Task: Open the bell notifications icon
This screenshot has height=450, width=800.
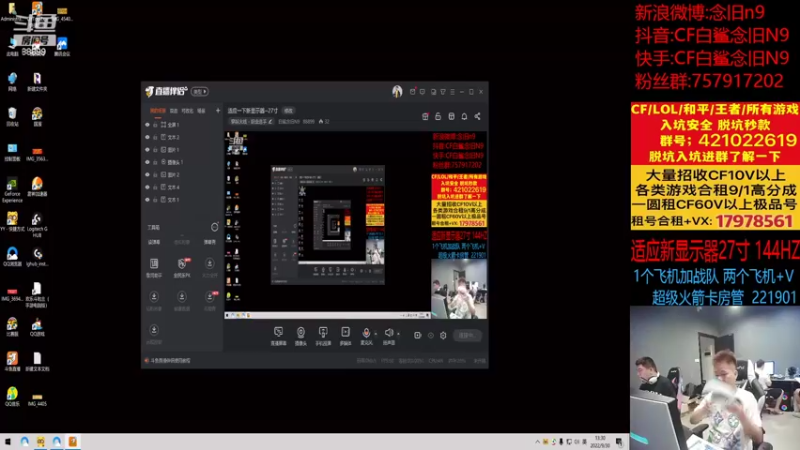Action: coord(464,116)
